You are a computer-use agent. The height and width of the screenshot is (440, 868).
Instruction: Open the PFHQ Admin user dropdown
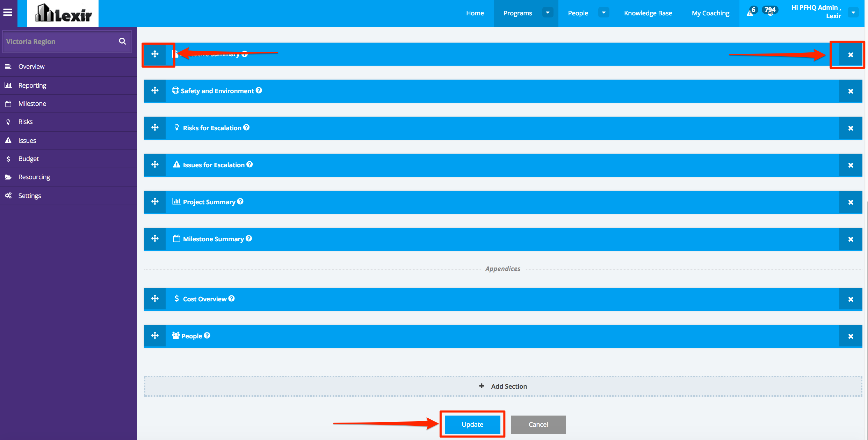tap(853, 13)
